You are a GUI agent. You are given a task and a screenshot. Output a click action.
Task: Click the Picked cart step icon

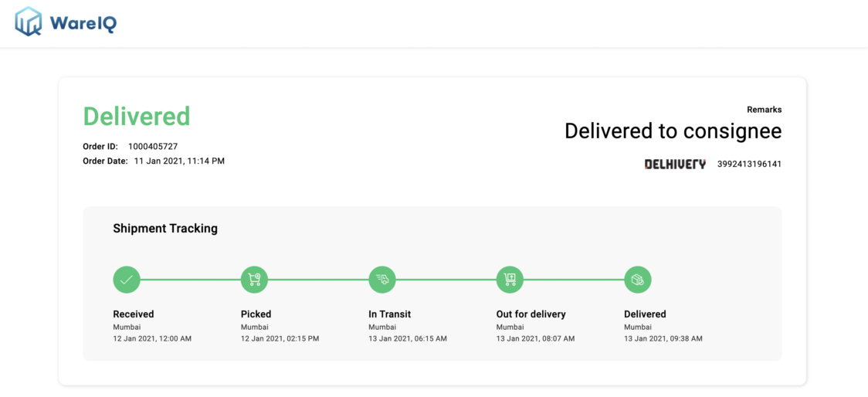point(254,280)
